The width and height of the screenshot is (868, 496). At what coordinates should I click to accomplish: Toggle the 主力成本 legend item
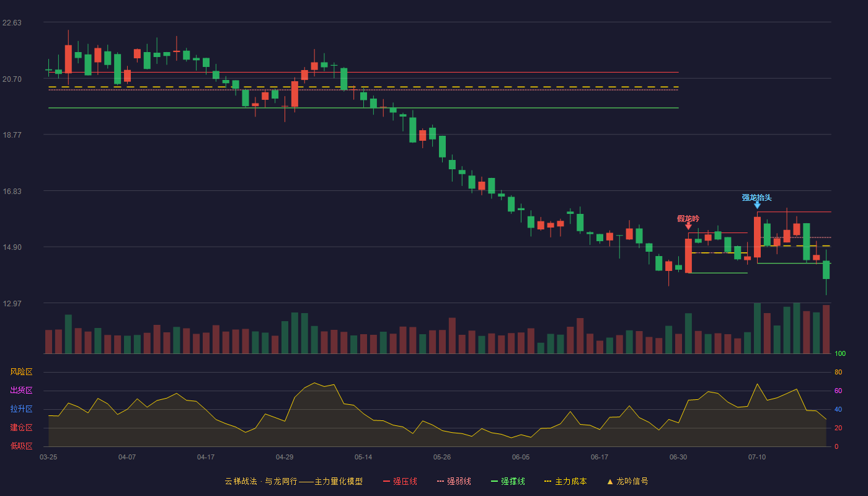pyautogui.click(x=565, y=481)
